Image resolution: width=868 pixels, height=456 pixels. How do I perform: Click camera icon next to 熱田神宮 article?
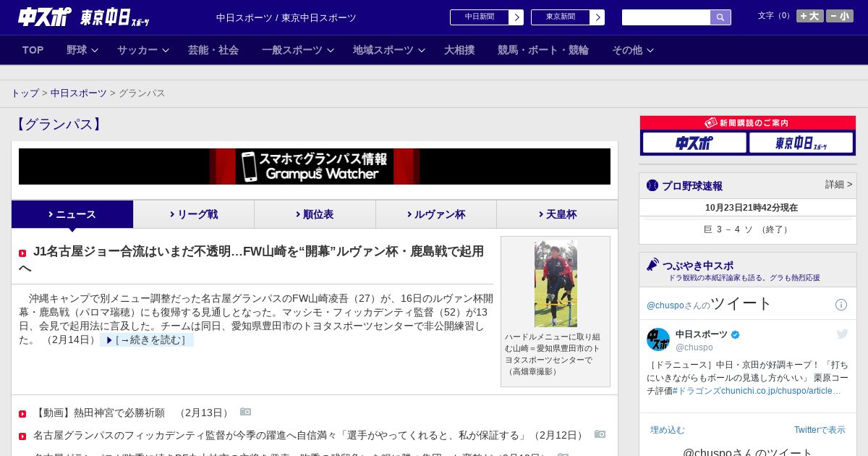coord(246,412)
